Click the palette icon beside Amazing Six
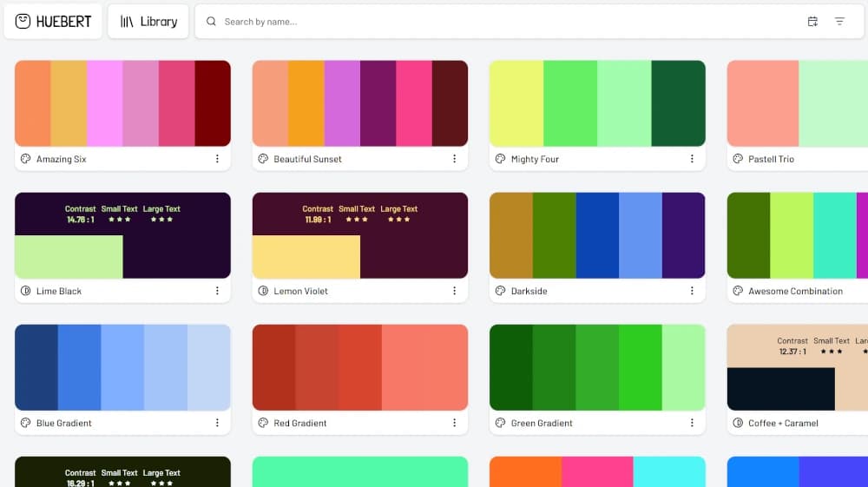The height and width of the screenshot is (487, 868). tap(25, 159)
